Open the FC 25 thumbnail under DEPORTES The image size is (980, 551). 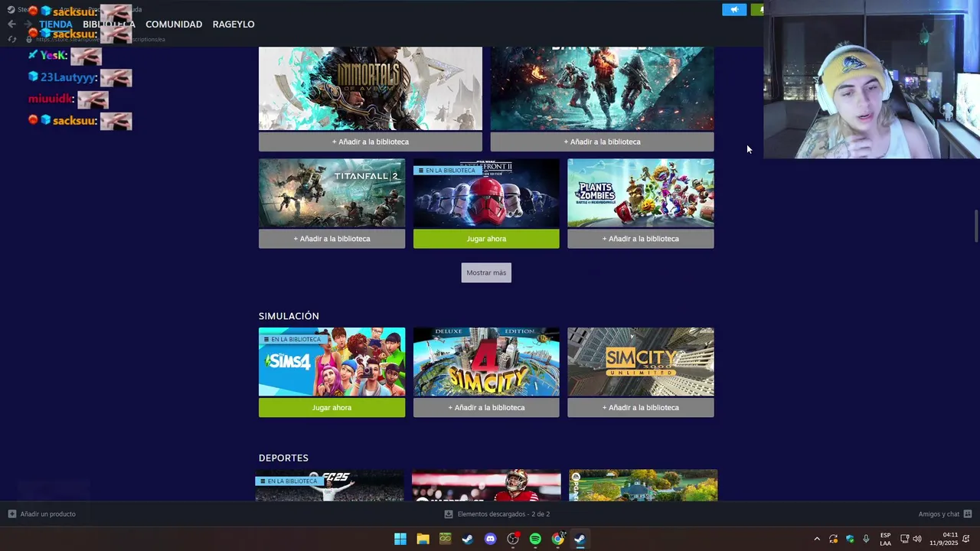(x=329, y=485)
